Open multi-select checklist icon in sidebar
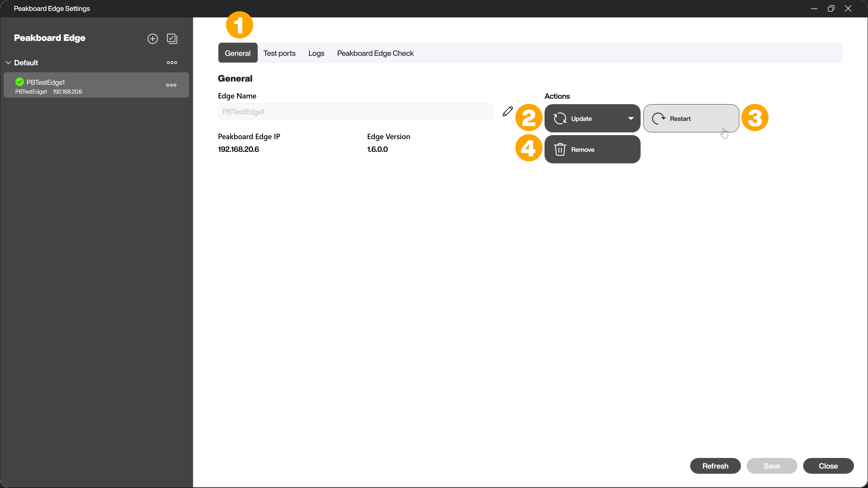The width and height of the screenshot is (868, 488). [x=172, y=38]
